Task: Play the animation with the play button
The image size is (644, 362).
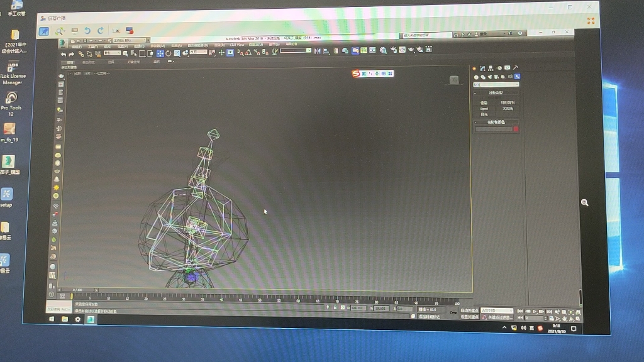Action: click(x=534, y=311)
